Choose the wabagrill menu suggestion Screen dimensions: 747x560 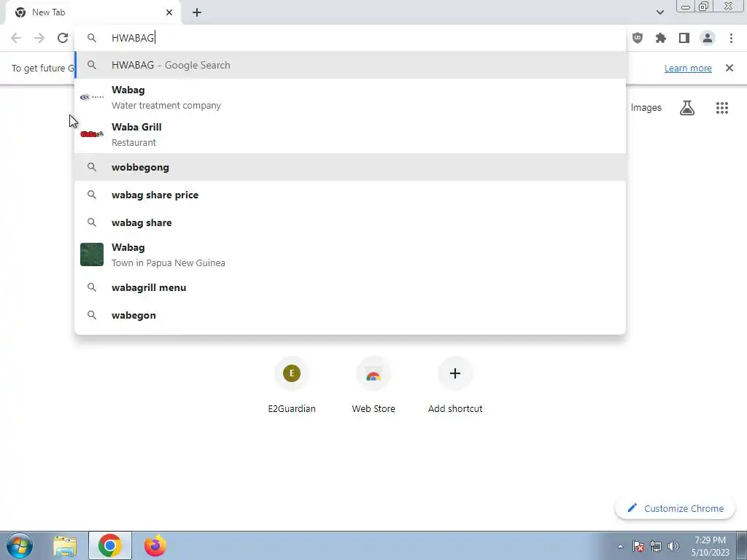(x=350, y=287)
